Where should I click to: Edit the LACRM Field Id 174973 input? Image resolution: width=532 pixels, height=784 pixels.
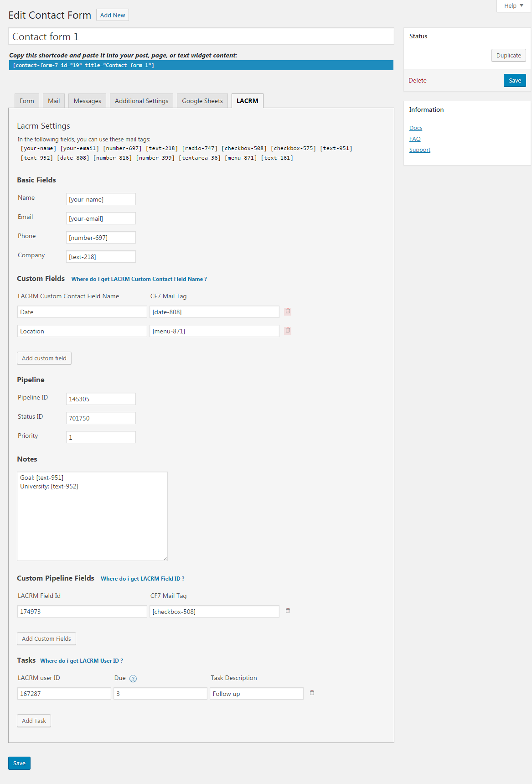pos(82,612)
